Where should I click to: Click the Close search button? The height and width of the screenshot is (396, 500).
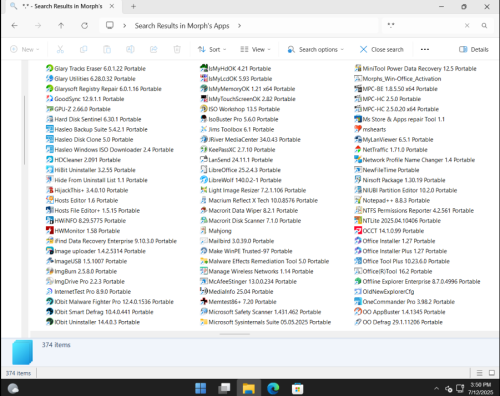(382, 49)
